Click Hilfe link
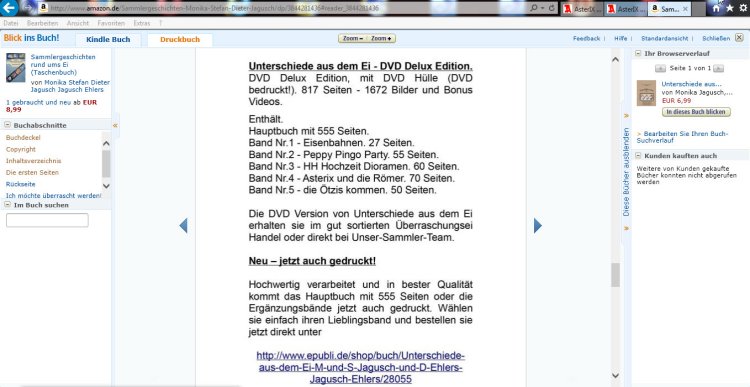Image resolution: width=750 pixels, height=387 pixels. click(620, 38)
